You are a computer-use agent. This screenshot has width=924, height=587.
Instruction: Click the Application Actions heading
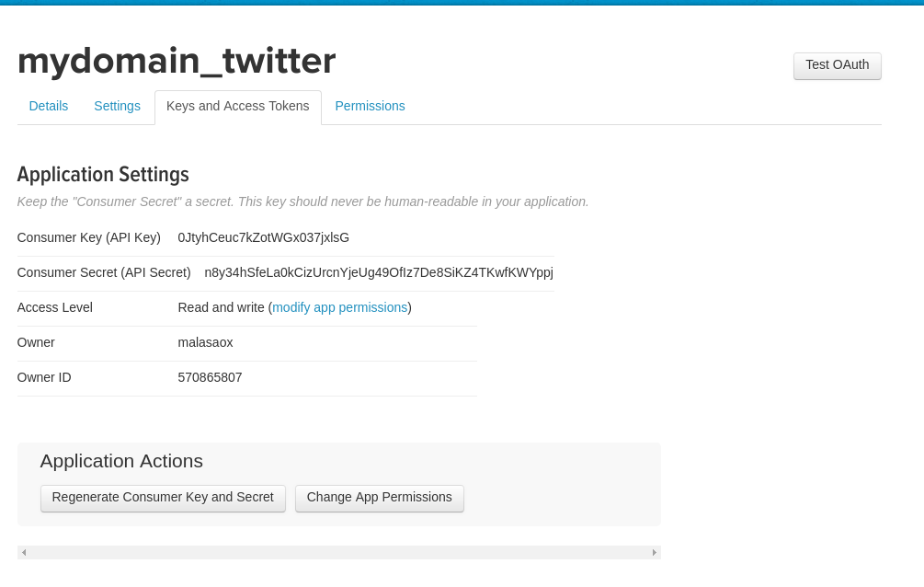tap(121, 461)
